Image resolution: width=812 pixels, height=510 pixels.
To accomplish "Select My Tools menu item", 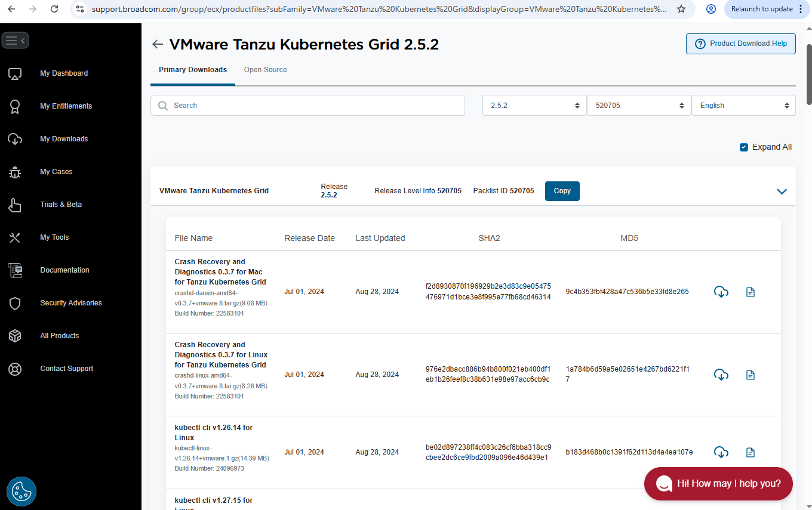I will [x=54, y=237].
